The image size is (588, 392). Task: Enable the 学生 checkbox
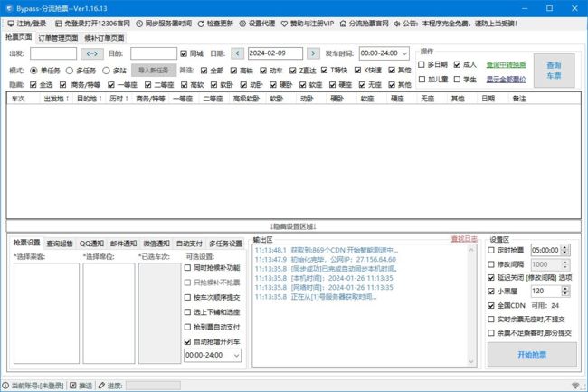[x=457, y=79]
